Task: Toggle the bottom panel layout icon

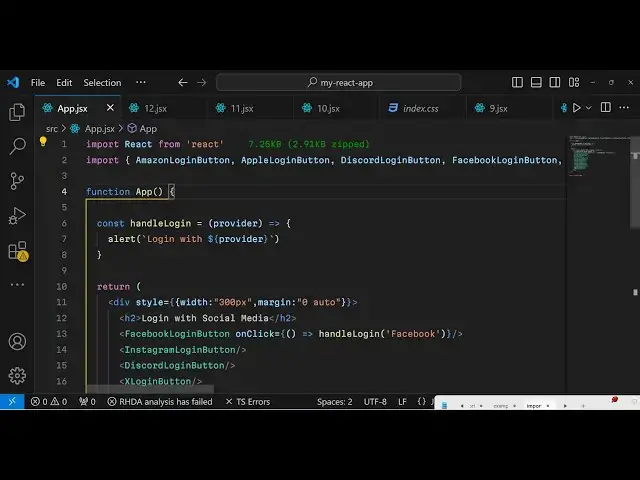Action: [536, 82]
